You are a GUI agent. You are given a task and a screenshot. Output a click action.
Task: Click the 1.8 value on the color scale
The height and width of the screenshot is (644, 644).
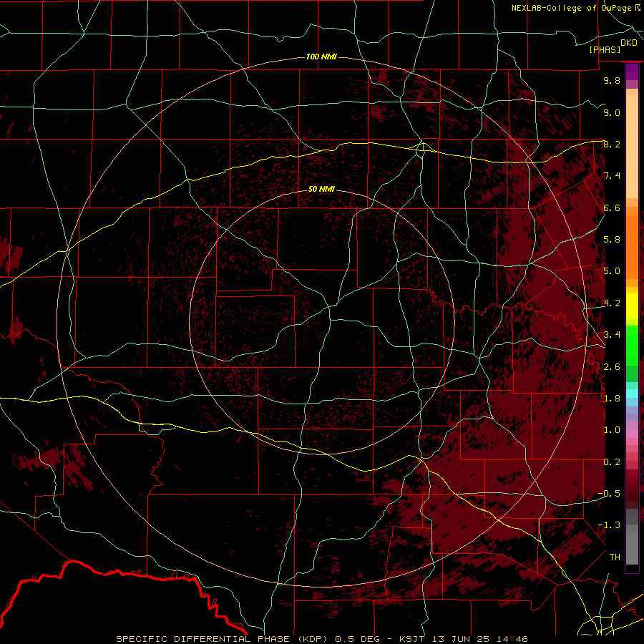[x=612, y=399]
